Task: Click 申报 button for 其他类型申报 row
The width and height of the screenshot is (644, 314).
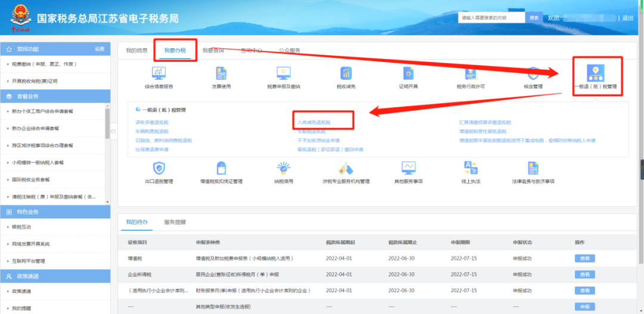Action: pyautogui.click(x=584, y=307)
